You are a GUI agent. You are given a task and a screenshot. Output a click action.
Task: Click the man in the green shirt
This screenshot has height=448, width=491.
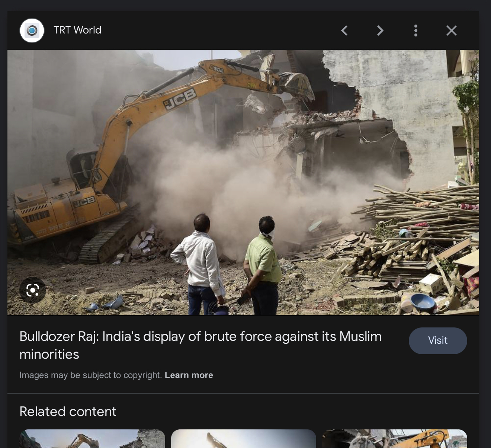point(263,265)
